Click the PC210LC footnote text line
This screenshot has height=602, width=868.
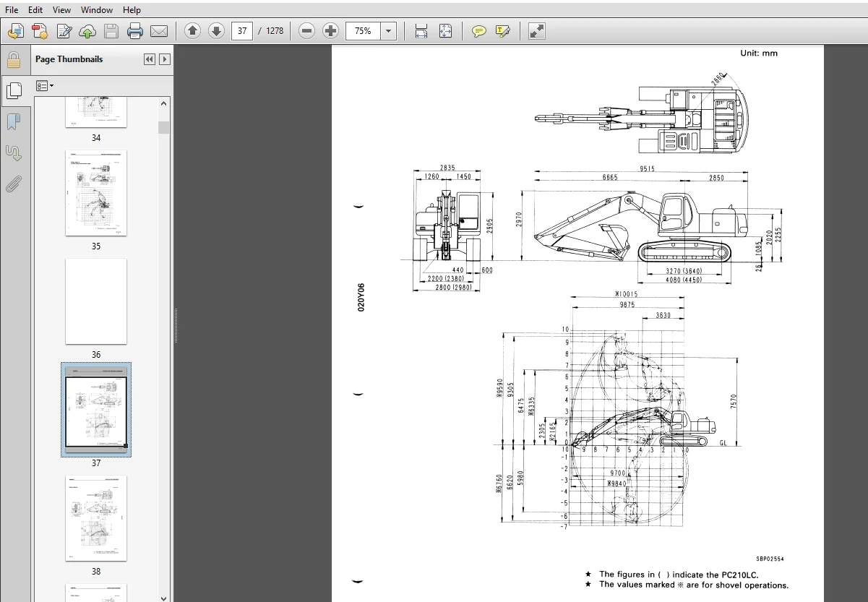(678, 575)
